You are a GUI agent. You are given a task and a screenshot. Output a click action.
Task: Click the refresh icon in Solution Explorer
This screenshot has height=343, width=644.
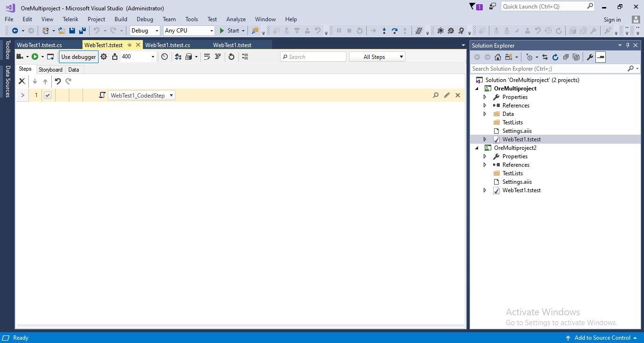click(555, 57)
